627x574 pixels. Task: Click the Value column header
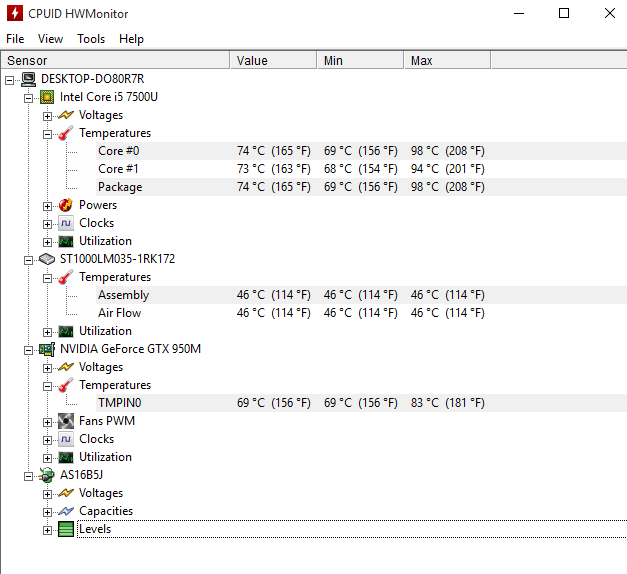click(274, 60)
